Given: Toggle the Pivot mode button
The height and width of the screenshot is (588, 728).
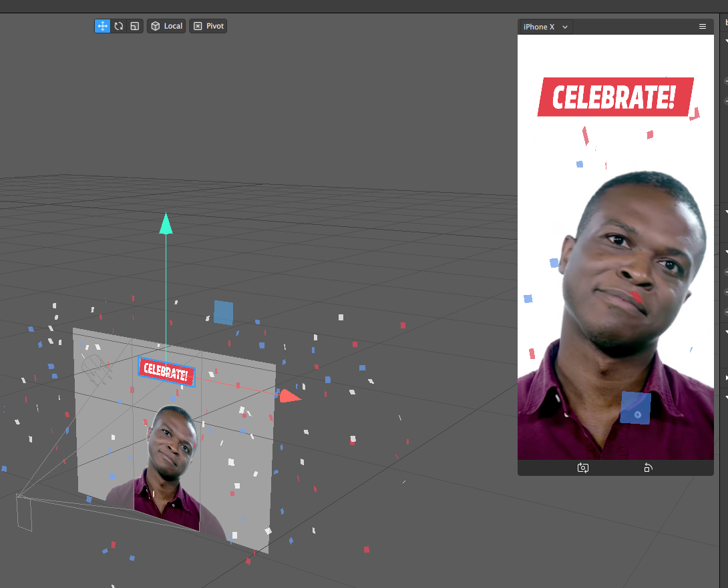Looking at the screenshot, I should point(208,26).
